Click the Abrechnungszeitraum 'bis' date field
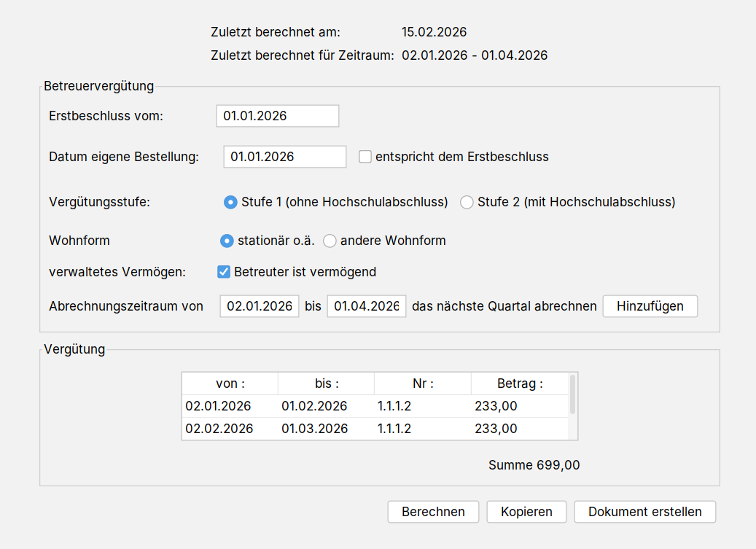 tap(366, 306)
